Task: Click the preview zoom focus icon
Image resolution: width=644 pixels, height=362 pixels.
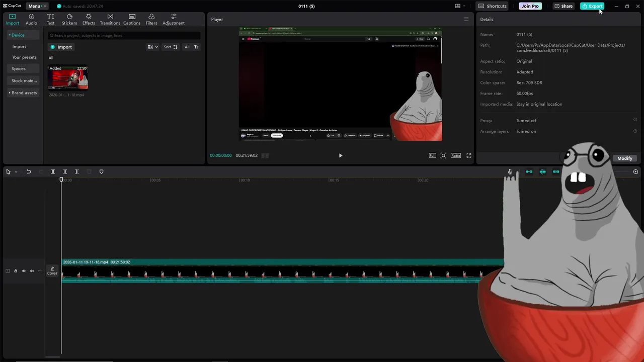Action: point(443,155)
